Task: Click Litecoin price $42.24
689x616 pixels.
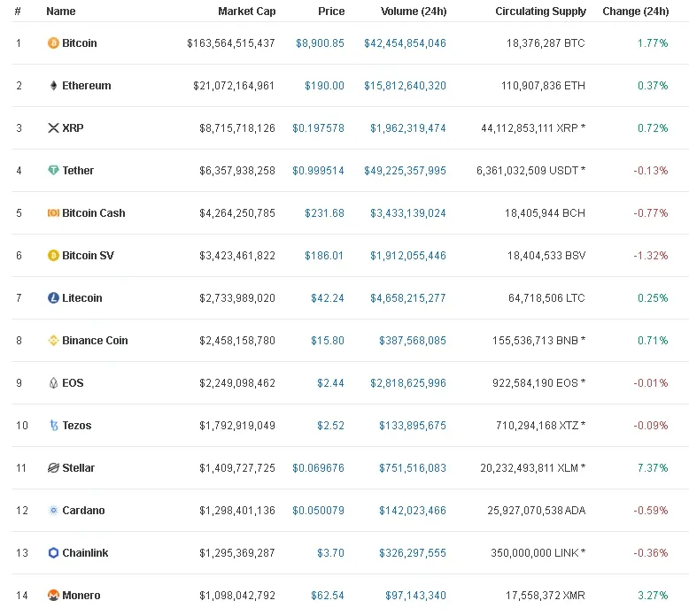Action: pyautogui.click(x=328, y=298)
